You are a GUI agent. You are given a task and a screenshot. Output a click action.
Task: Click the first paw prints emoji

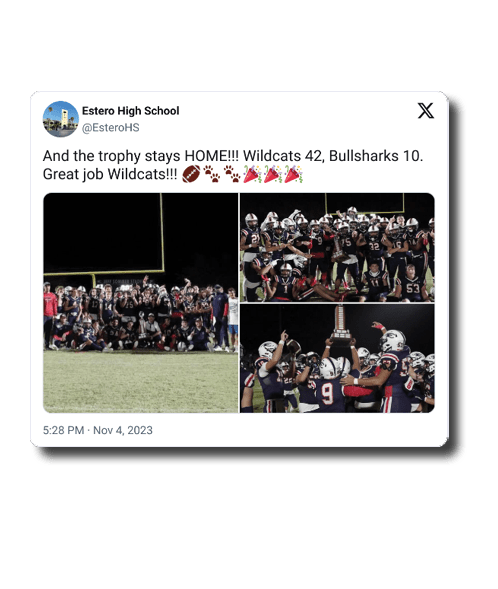[212, 174]
